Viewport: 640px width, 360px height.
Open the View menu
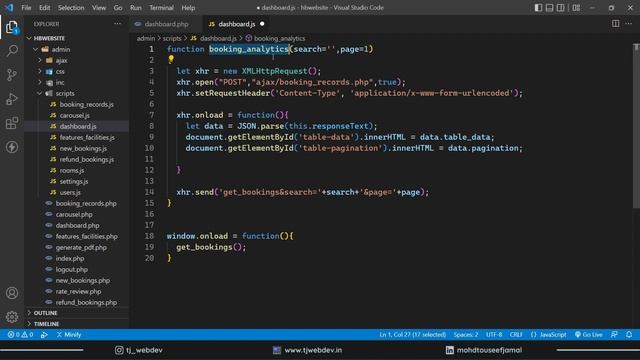click(x=99, y=8)
